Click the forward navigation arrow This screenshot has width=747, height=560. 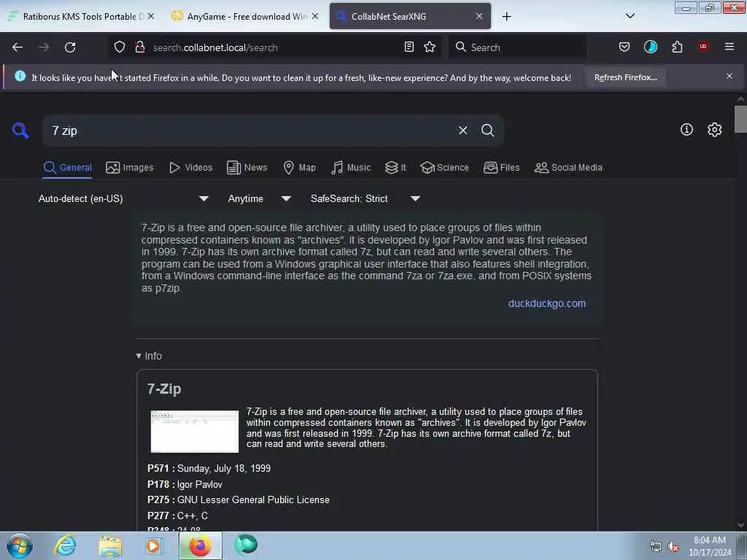pyautogui.click(x=44, y=47)
